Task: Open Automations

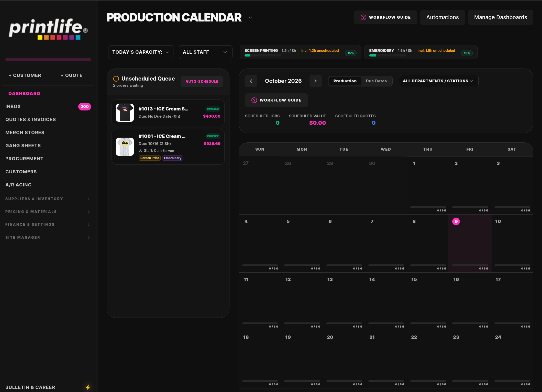Action: [x=443, y=17]
